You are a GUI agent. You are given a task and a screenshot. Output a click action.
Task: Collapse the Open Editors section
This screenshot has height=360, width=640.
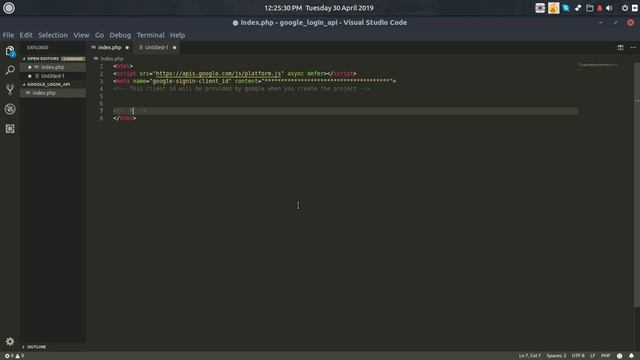tap(42, 59)
